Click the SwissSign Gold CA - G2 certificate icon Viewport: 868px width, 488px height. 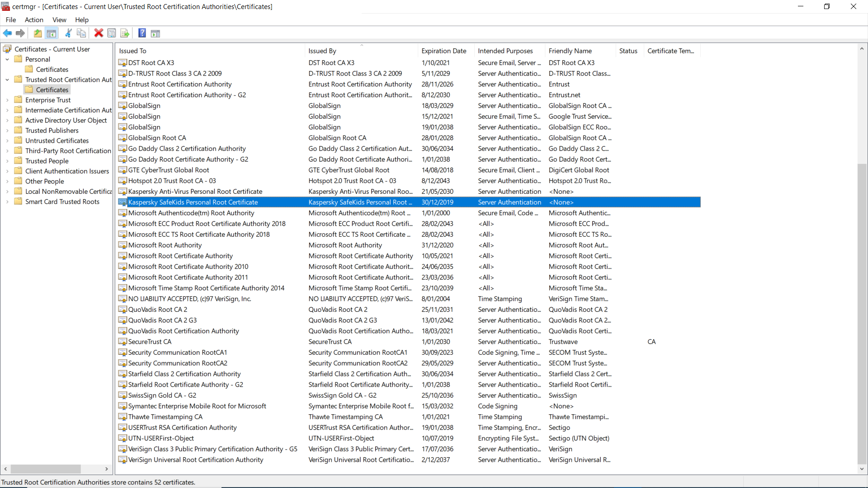click(x=123, y=395)
